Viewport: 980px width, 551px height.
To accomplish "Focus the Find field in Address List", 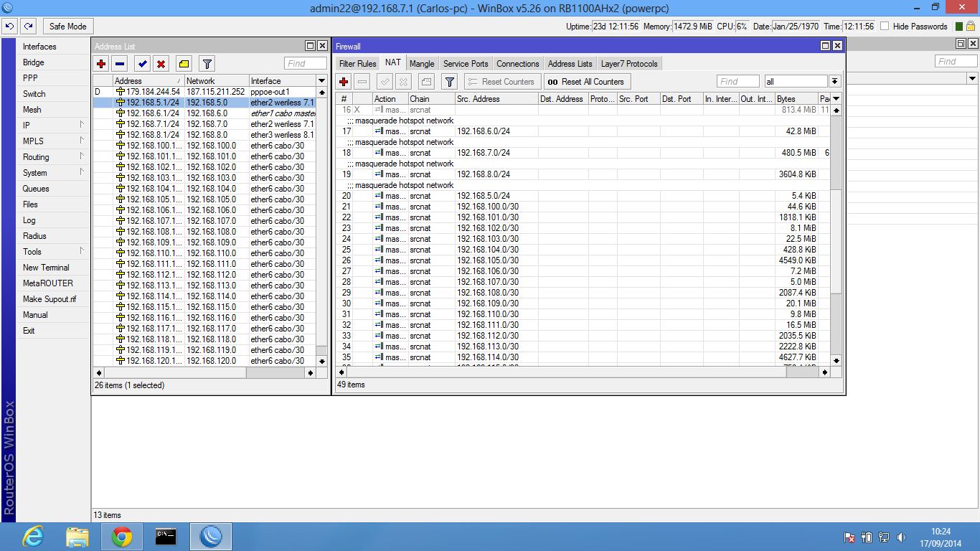I will point(306,64).
